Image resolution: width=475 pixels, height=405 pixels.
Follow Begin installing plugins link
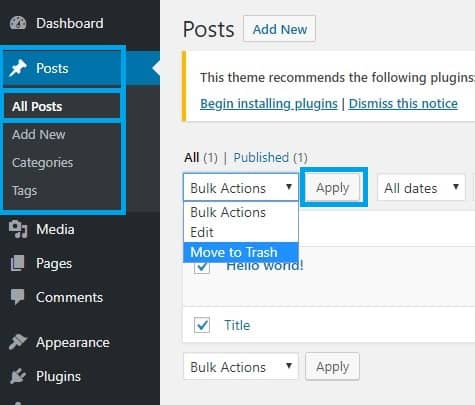point(269,104)
